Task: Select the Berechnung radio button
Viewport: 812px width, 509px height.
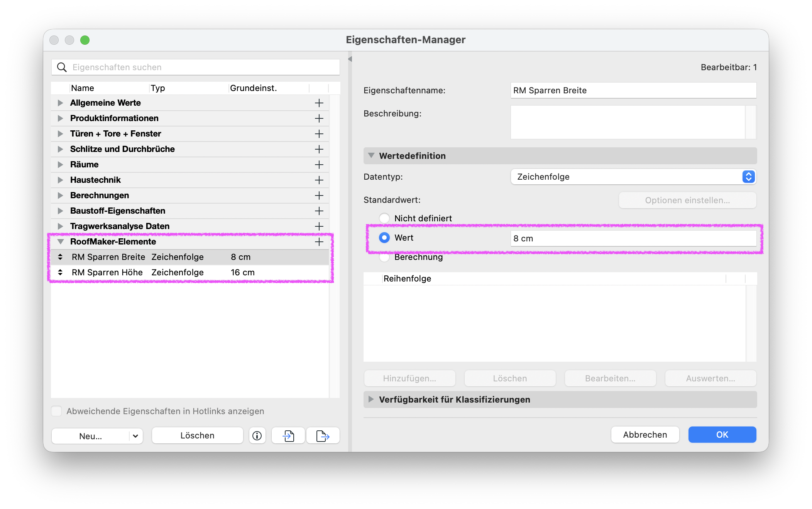Action: [384, 258]
